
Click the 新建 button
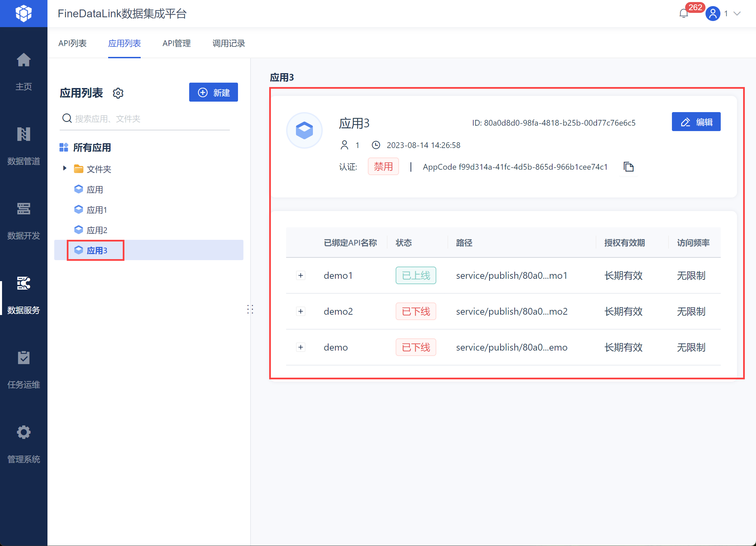pos(214,92)
